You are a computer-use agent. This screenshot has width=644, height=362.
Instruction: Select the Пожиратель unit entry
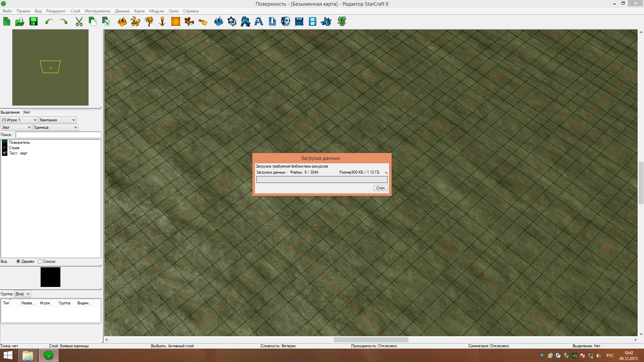click(19, 142)
